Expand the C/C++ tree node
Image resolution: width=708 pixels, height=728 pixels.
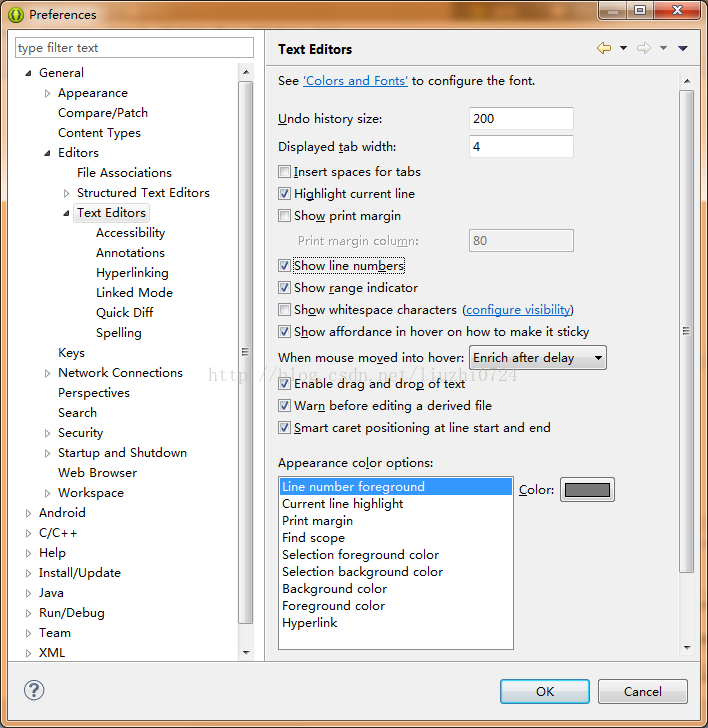click(x=28, y=533)
